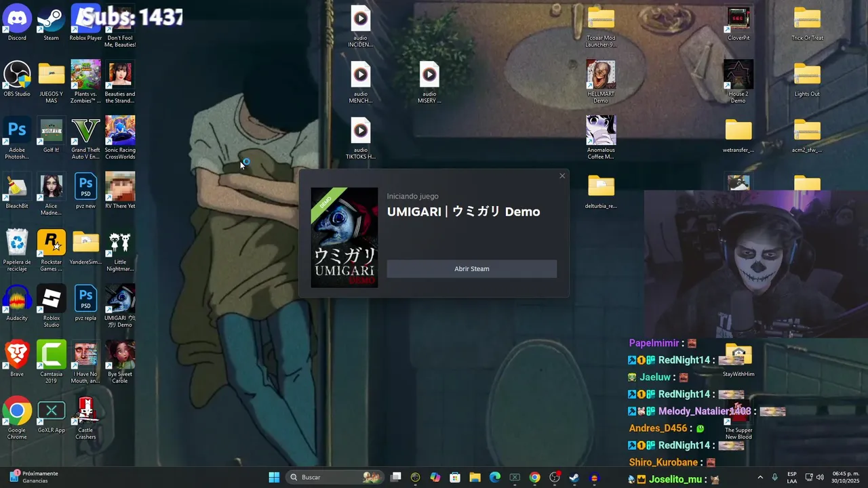Viewport: 868px width, 488px height.
Task: Click the Abrir Steam button
Action: coord(472,269)
